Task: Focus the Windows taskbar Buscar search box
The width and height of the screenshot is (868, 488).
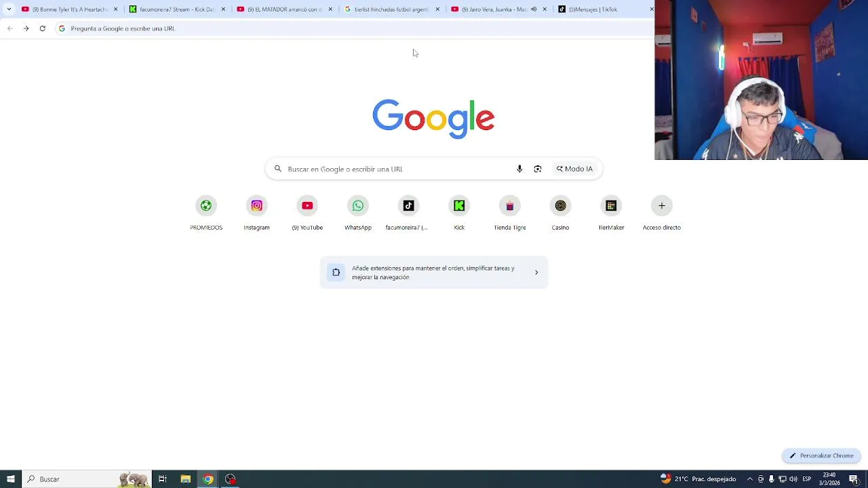Action: click(x=87, y=479)
